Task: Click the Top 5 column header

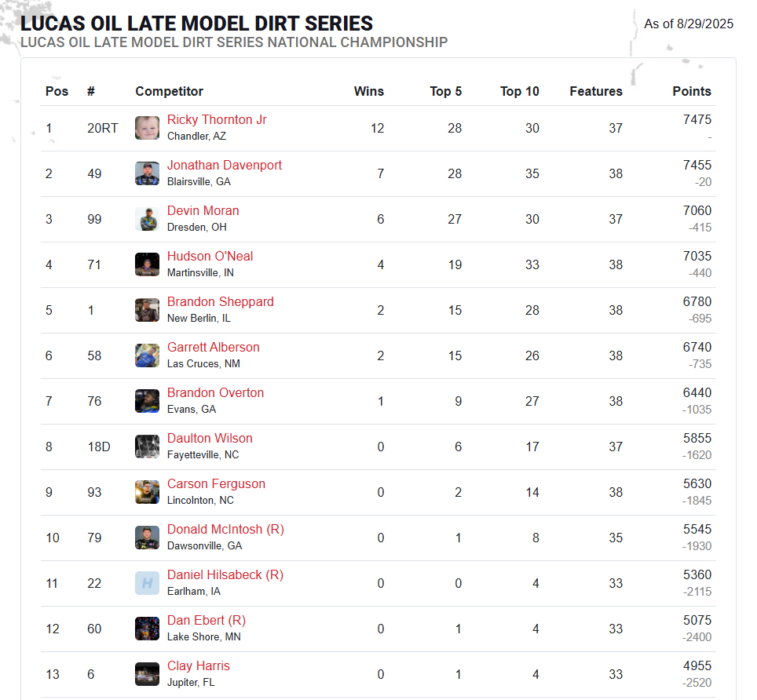Action: click(446, 91)
